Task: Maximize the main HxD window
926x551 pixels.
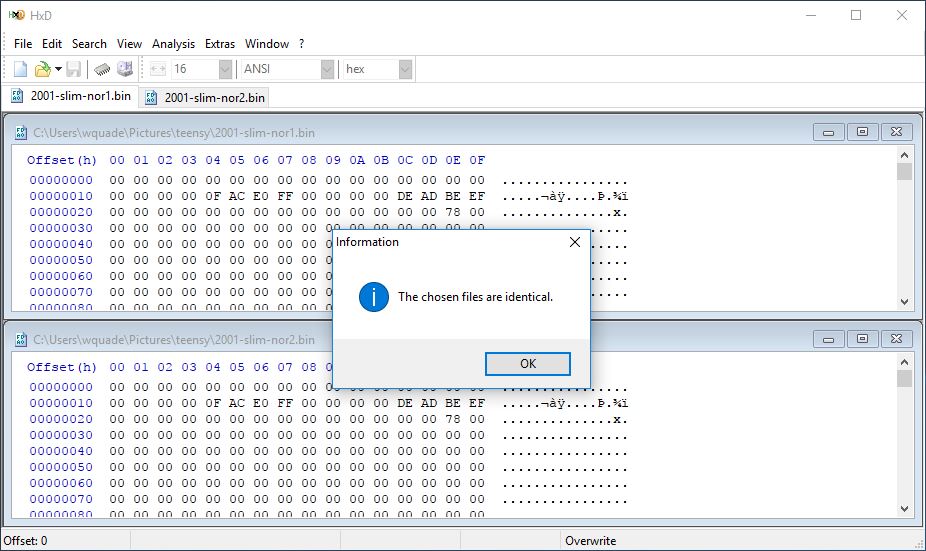Action: coord(856,15)
